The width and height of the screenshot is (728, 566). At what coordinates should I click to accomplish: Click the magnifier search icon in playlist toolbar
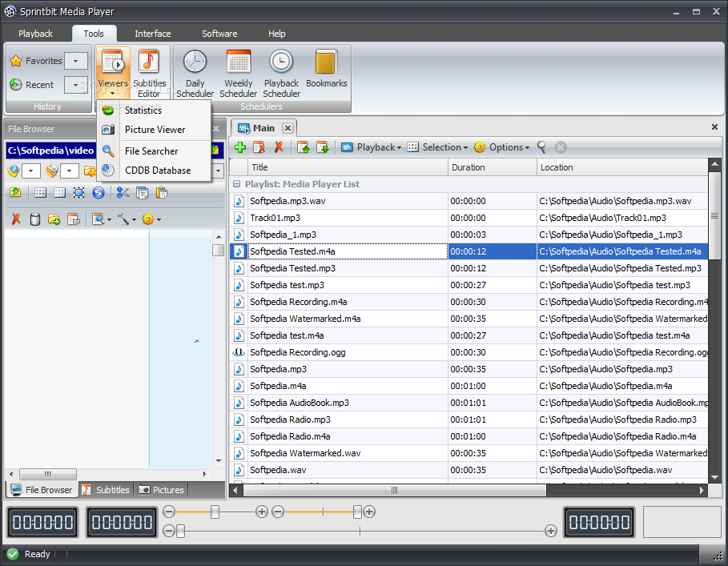(541, 147)
